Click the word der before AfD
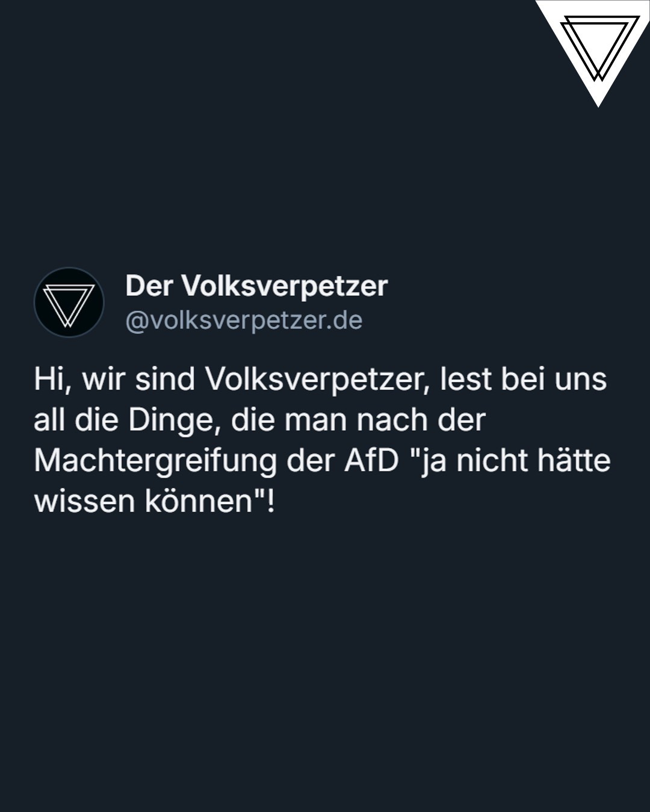 click(x=311, y=461)
